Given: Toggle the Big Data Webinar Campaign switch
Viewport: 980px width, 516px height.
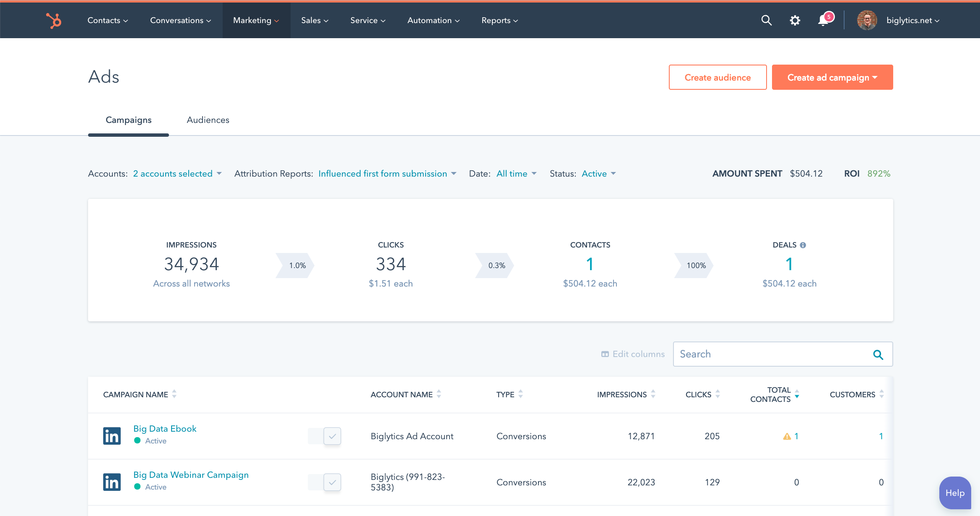Looking at the screenshot, I should [x=325, y=482].
